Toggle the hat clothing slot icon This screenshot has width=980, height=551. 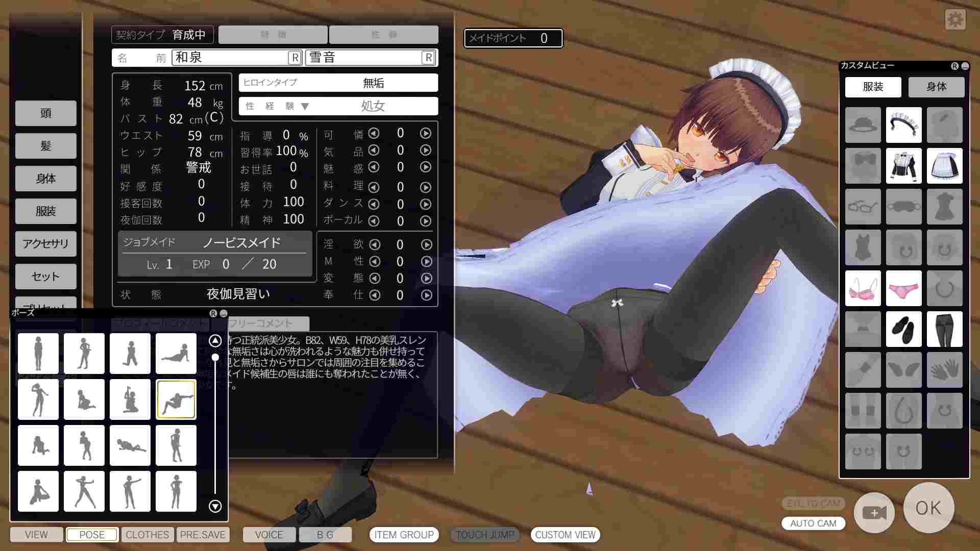pyautogui.click(x=863, y=124)
